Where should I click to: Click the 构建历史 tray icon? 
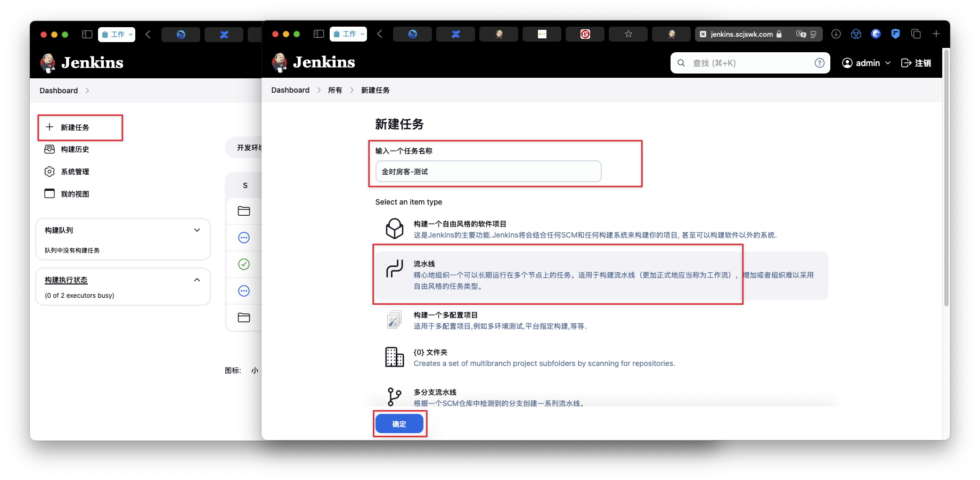click(x=50, y=149)
